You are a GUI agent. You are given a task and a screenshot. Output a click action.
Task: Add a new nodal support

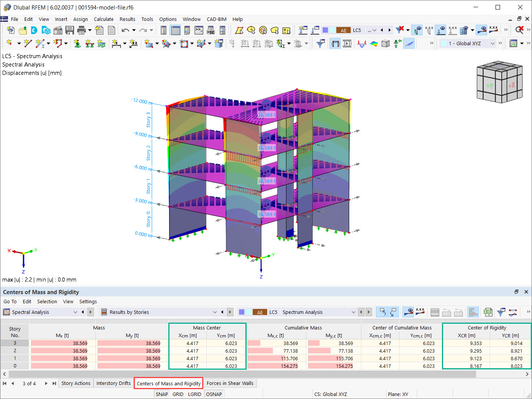click(x=77, y=43)
